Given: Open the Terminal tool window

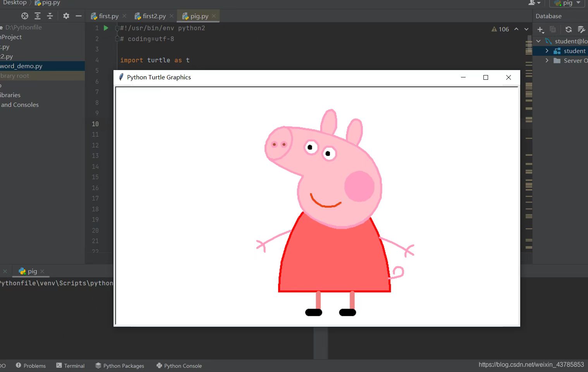Looking at the screenshot, I should (70, 366).
